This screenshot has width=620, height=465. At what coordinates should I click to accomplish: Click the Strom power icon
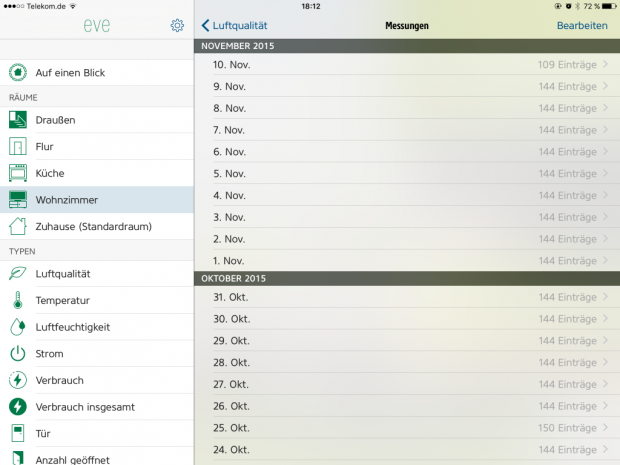18,353
